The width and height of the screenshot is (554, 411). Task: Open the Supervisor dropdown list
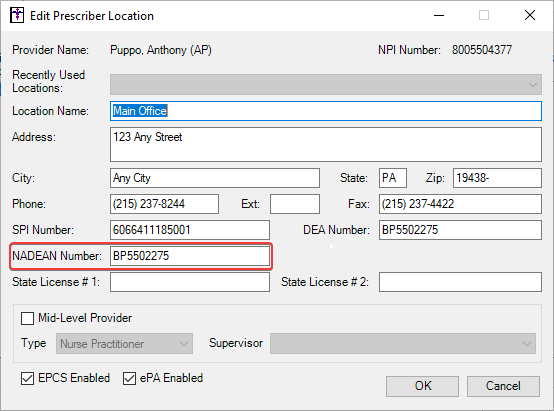coord(403,344)
